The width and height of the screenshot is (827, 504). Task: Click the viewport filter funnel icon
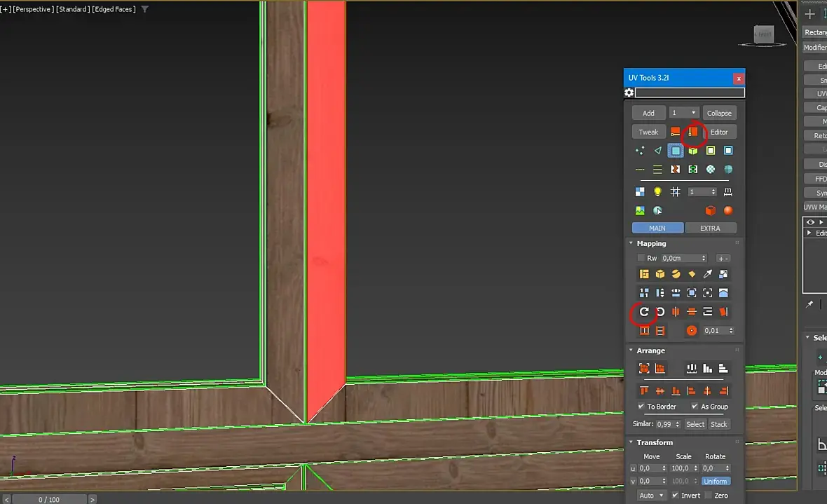tap(145, 9)
